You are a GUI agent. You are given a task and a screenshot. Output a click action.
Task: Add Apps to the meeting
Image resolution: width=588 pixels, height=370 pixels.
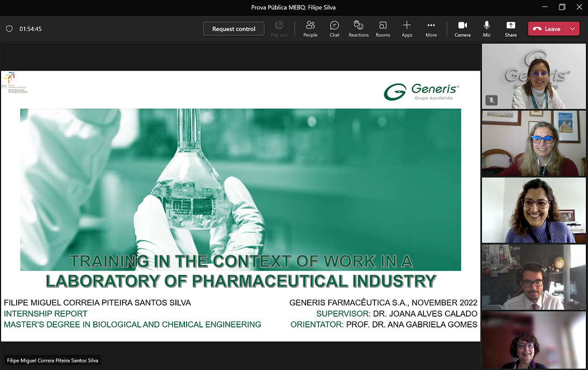[407, 29]
